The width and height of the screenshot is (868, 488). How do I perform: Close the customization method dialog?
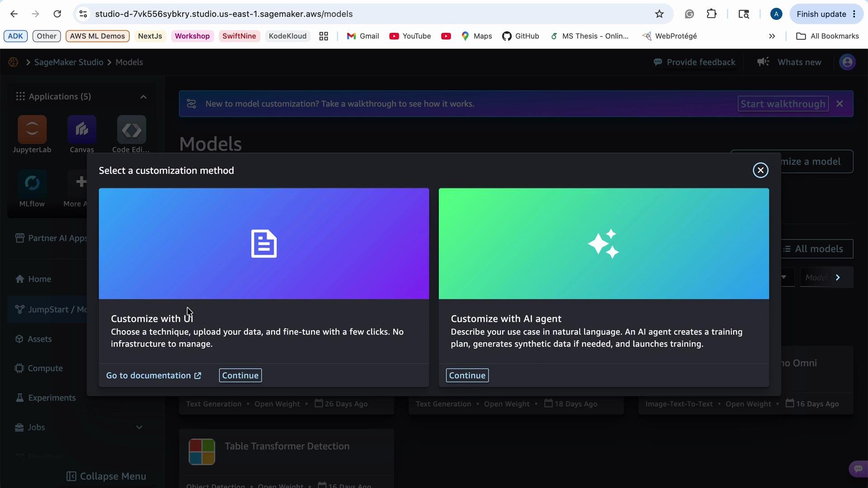point(760,170)
